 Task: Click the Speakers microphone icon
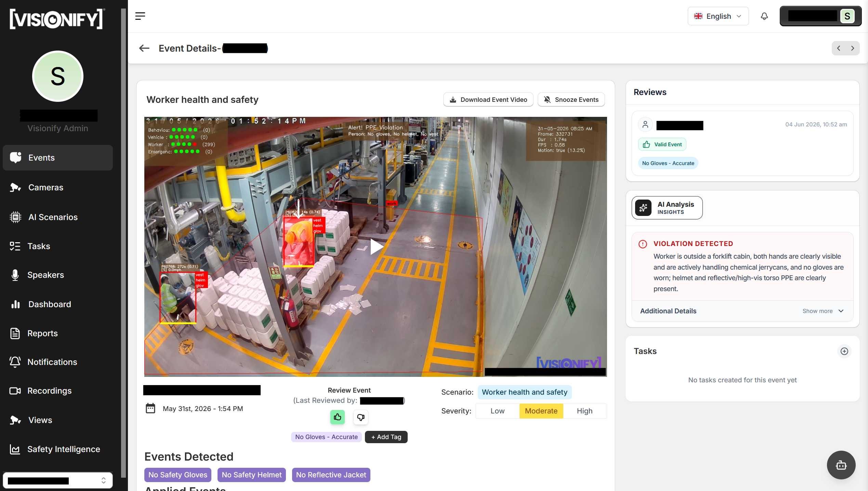pyautogui.click(x=15, y=275)
